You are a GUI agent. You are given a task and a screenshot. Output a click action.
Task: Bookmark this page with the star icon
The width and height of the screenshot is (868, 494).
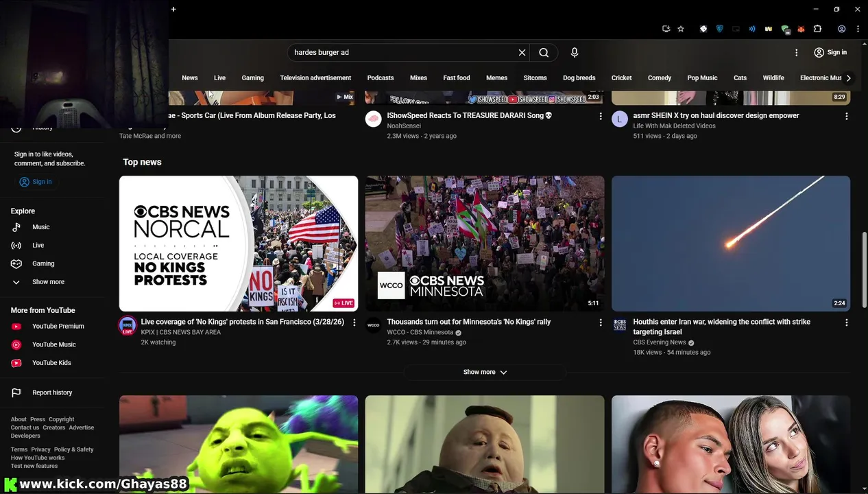681,29
